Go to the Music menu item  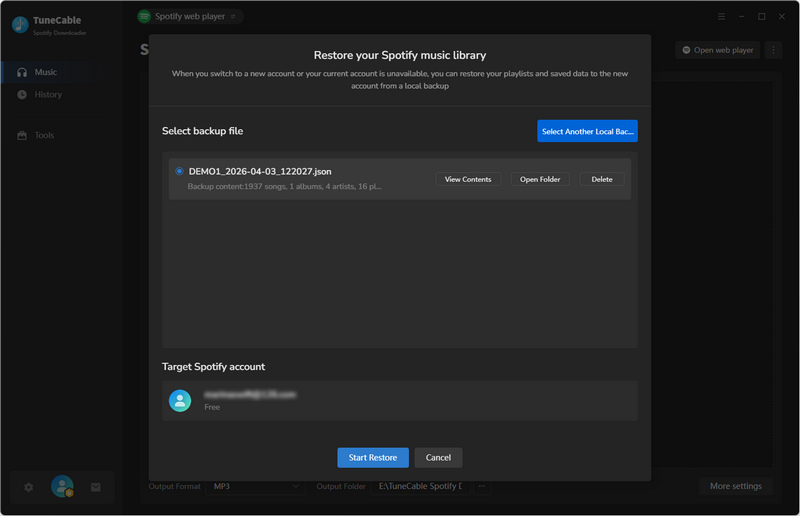click(53, 72)
